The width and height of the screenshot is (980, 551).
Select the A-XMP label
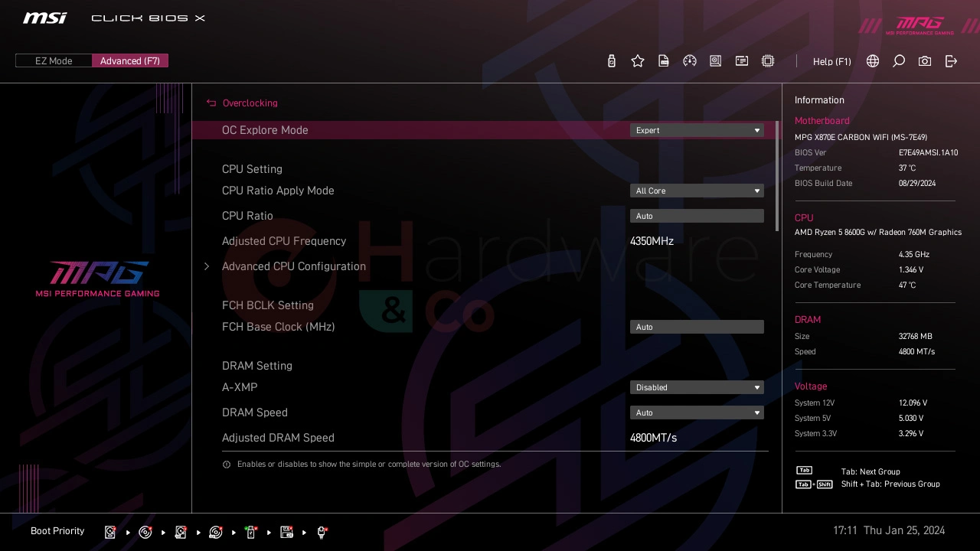(x=240, y=387)
